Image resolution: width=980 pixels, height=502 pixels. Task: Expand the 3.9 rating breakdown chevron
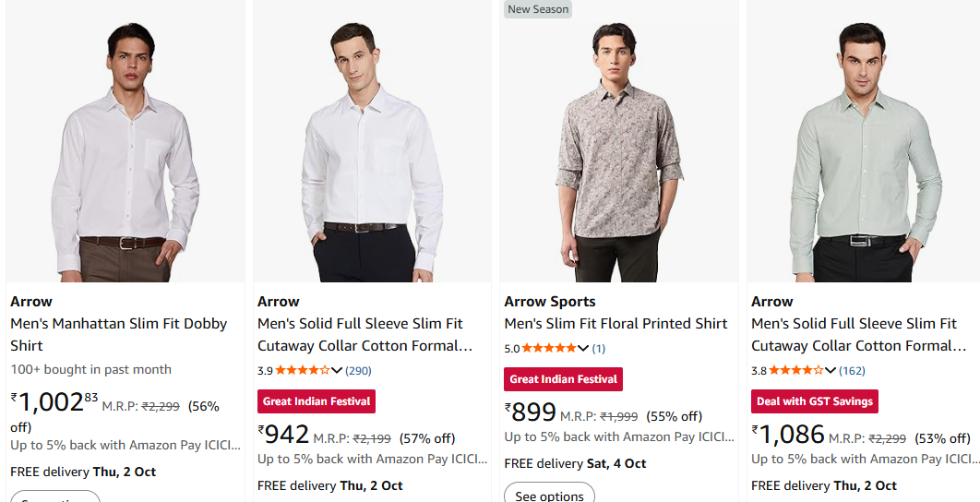337,371
